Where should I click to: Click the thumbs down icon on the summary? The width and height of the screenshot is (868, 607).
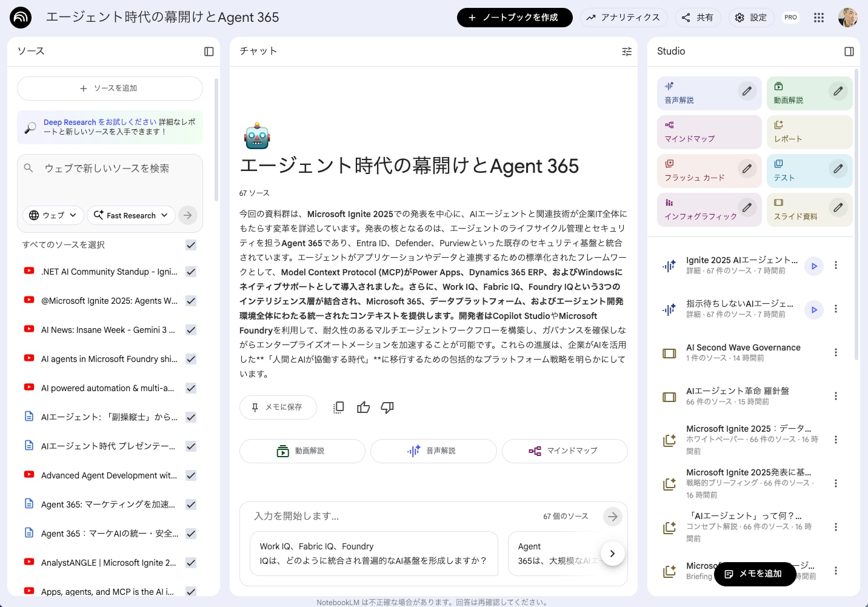pos(387,407)
